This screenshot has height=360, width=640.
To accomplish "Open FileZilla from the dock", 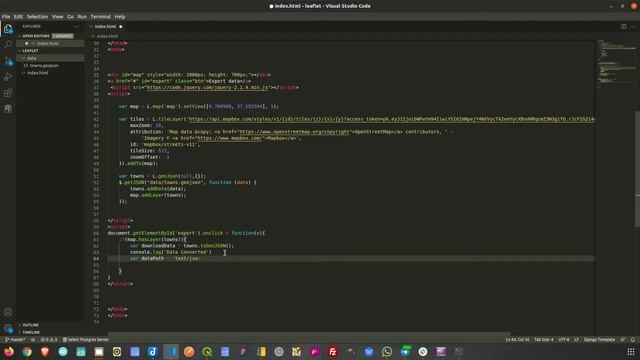I will point(333,351).
